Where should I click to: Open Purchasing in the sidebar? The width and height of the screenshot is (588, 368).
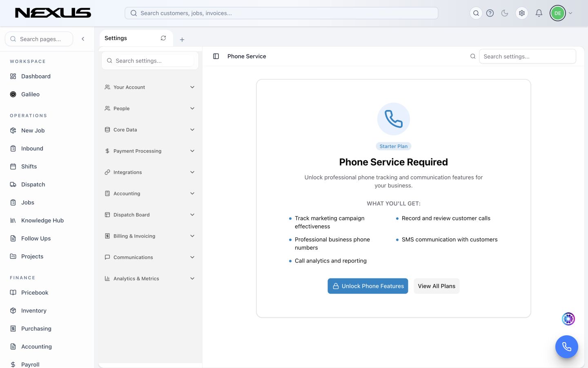pyautogui.click(x=47, y=329)
